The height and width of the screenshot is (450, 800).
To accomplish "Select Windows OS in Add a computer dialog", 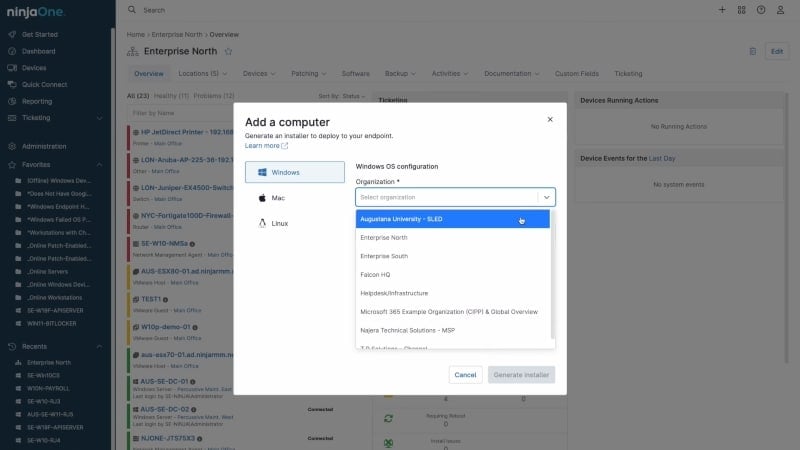I will [x=294, y=172].
